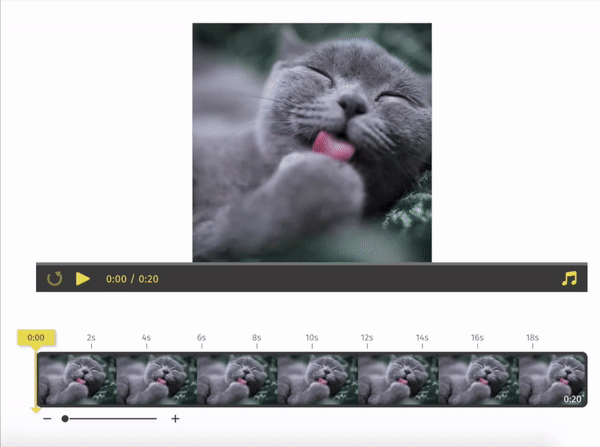This screenshot has height=447, width=600.
Task: Click the 0:00 / 0:20 time display
Action: pyautogui.click(x=132, y=279)
